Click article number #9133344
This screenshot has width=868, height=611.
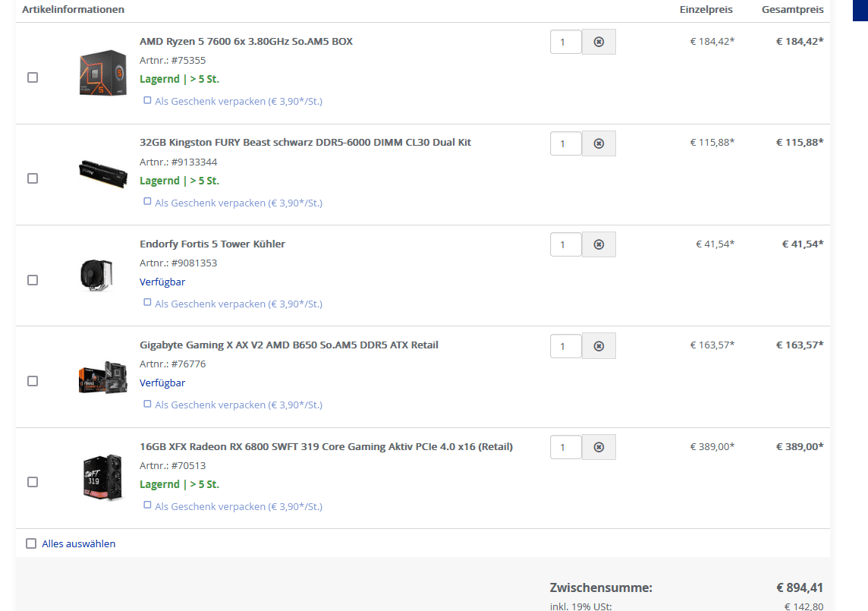coord(194,162)
